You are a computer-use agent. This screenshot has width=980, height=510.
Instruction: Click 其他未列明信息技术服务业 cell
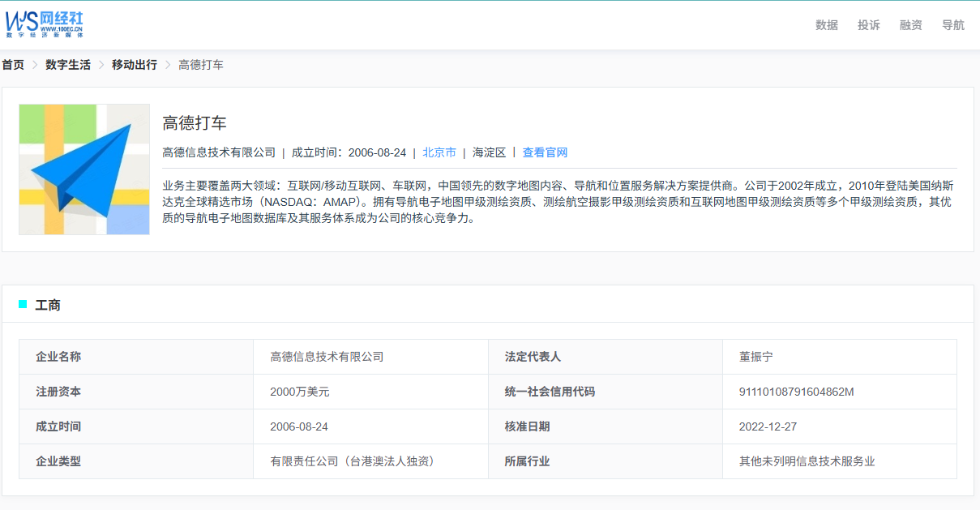coord(840,461)
